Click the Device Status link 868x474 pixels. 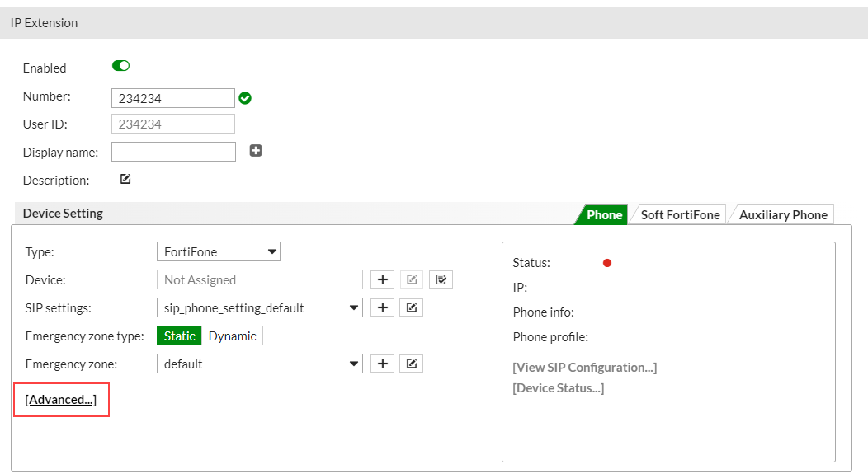coord(558,387)
